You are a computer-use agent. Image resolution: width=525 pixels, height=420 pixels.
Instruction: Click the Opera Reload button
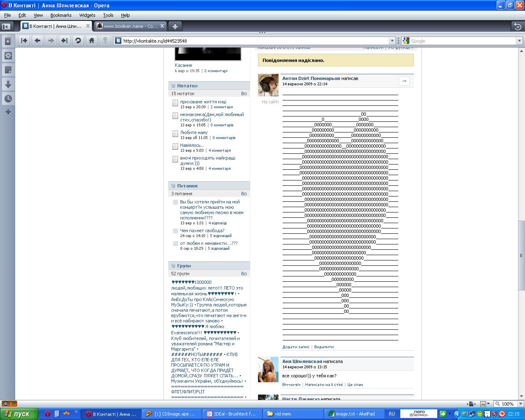78,41
